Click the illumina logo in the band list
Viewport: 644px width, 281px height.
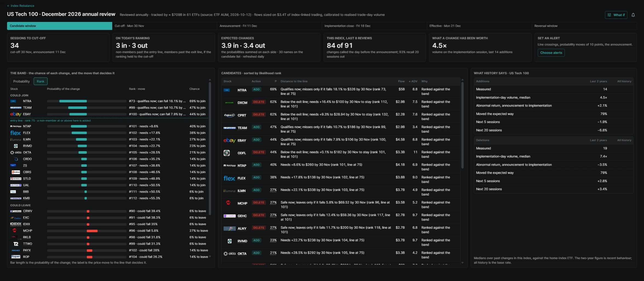tap(16, 139)
